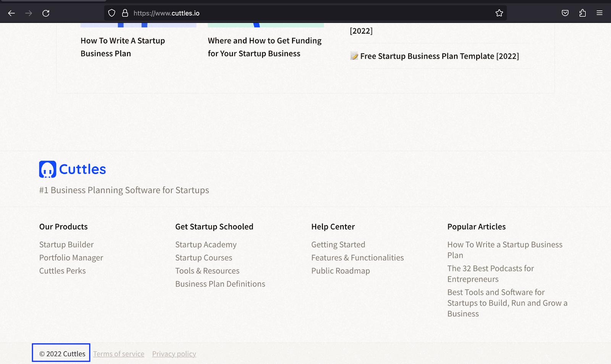Click the forward navigation arrow
This screenshot has width=611, height=364.
click(x=29, y=13)
